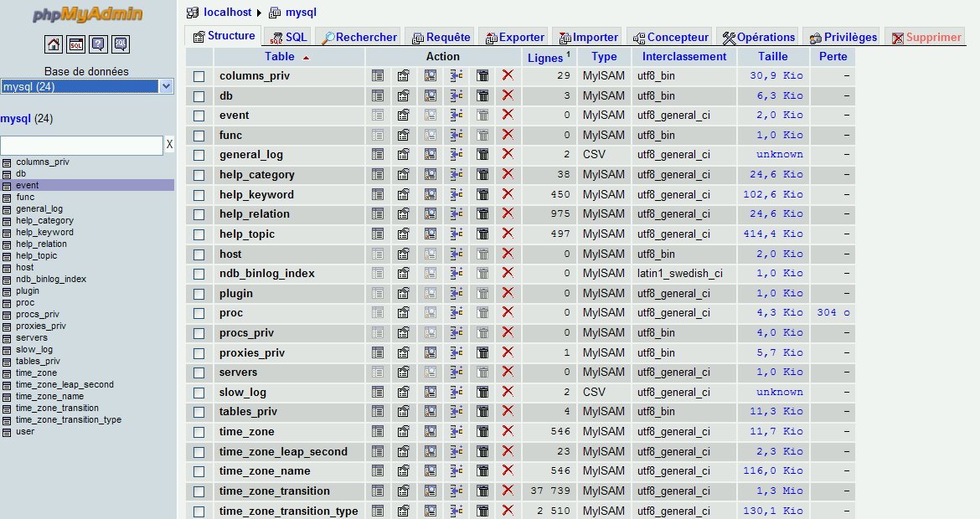The height and width of the screenshot is (519, 980).
Task: Click the phpMyAdmin documentation help icon
Action: click(99, 44)
